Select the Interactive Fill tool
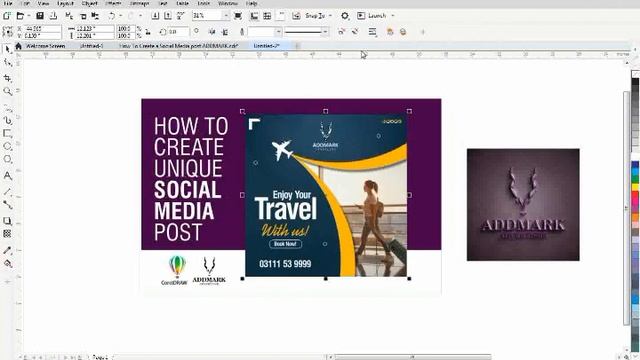640x360 pixels. click(7, 263)
